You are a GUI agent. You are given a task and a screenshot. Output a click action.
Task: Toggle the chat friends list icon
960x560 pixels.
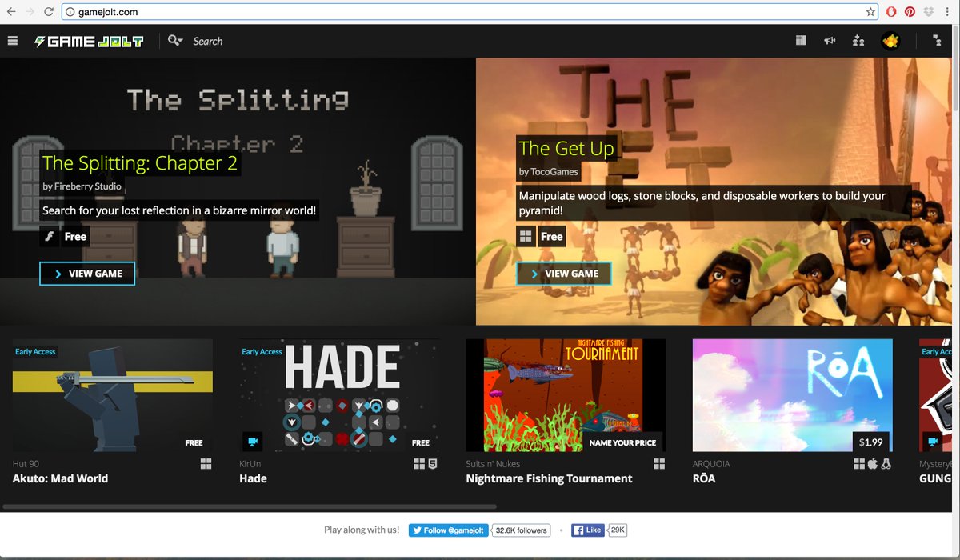pos(937,41)
